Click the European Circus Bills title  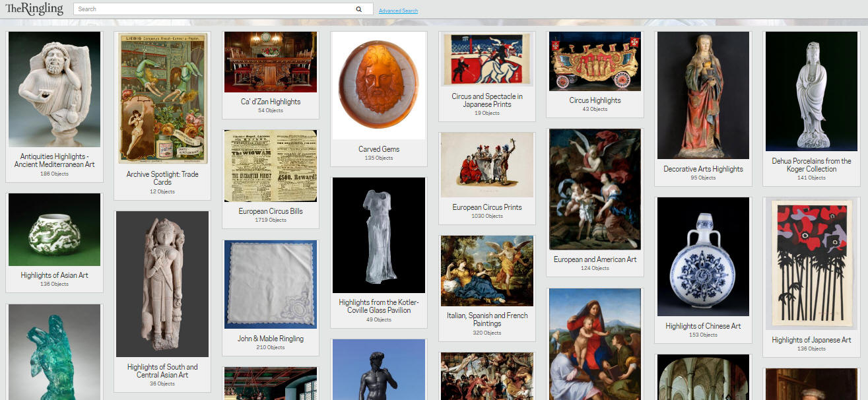pyautogui.click(x=271, y=211)
